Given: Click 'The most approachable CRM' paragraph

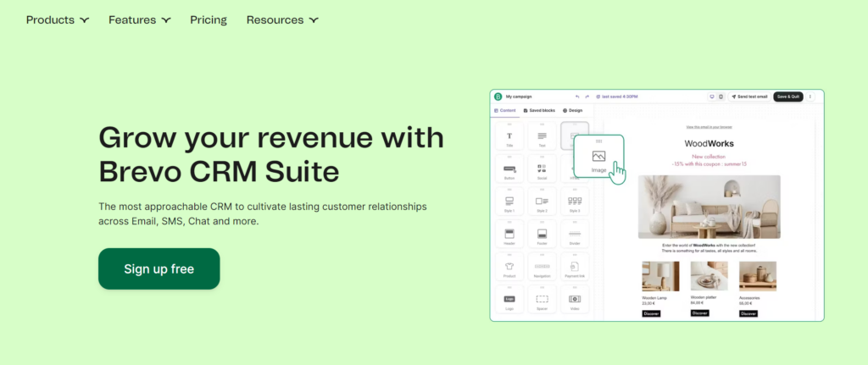Looking at the screenshot, I should [263, 214].
